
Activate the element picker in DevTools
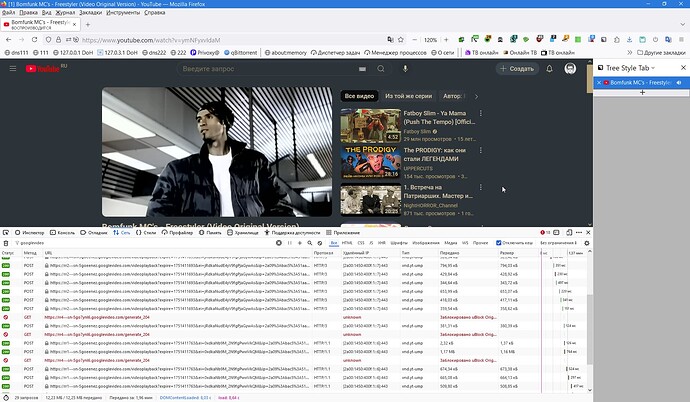click(6, 232)
